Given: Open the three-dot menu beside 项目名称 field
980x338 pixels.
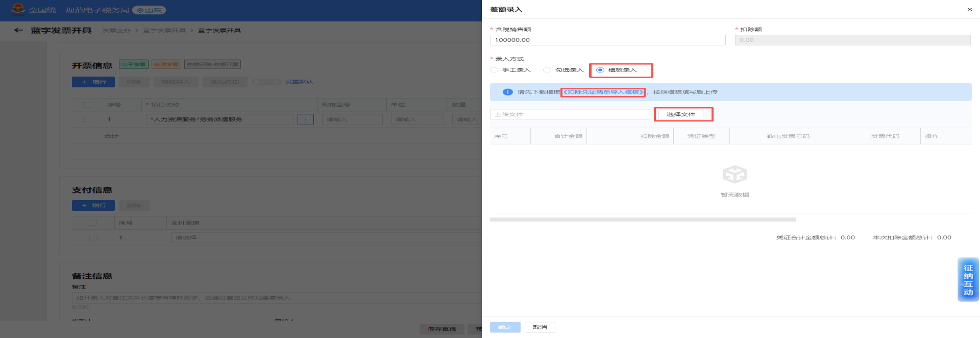Looking at the screenshot, I should (305, 119).
